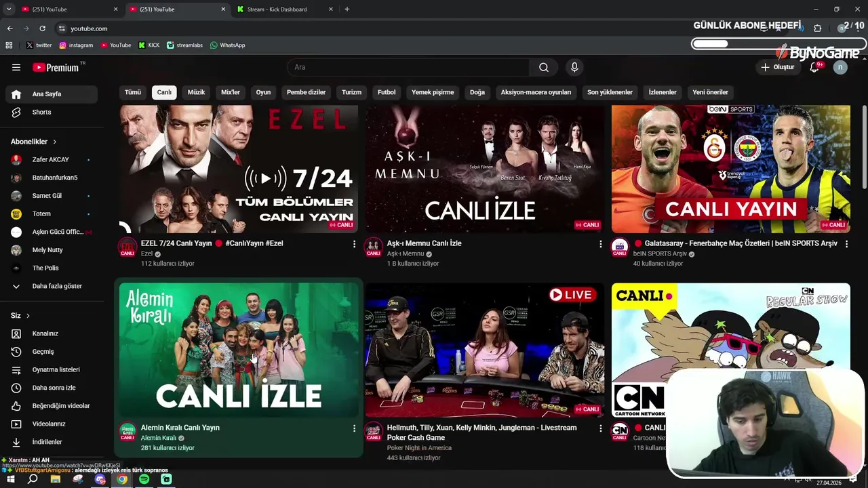Select the Tümü filter chip
The height and width of the screenshot is (488, 868).
[133, 92]
